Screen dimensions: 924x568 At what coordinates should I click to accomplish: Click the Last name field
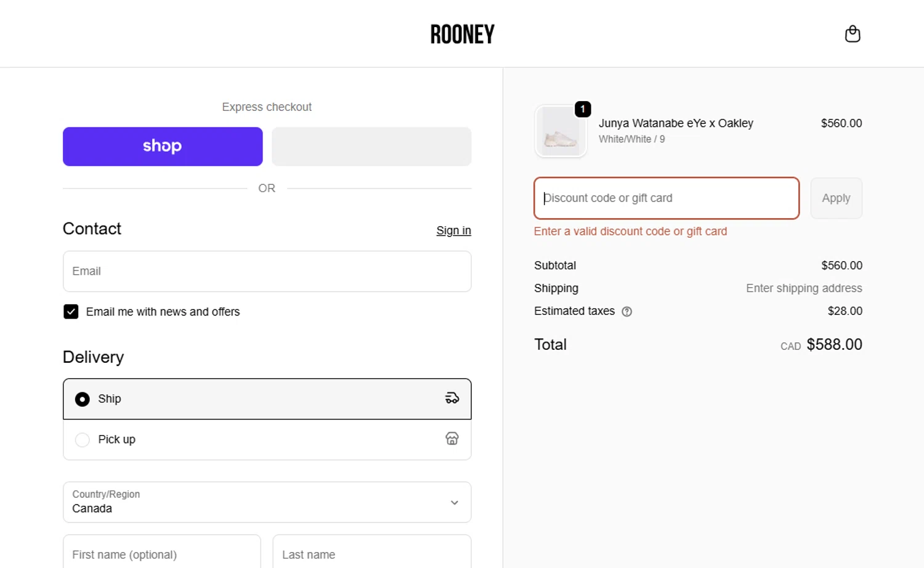pyautogui.click(x=371, y=552)
